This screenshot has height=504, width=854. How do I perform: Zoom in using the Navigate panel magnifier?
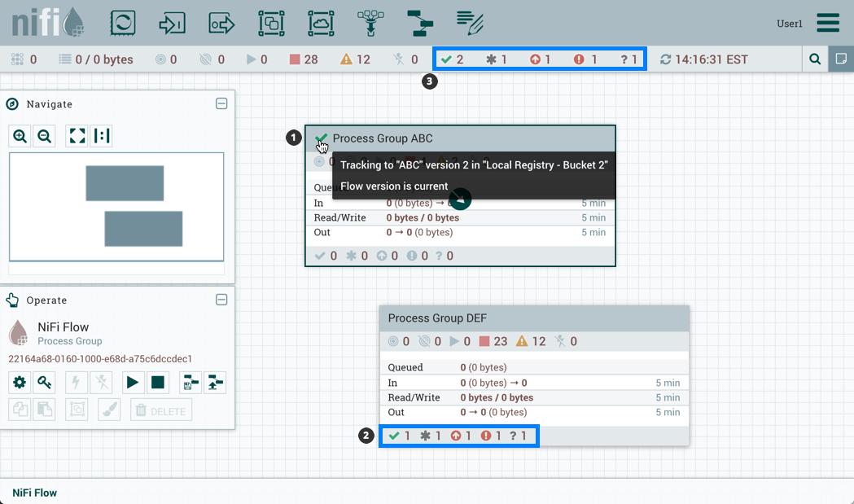pyautogui.click(x=20, y=136)
